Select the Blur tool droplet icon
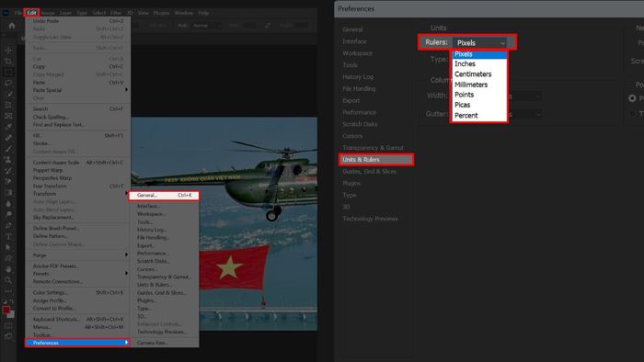The image size is (644, 362). pyautogui.click(x=8, y=204)
